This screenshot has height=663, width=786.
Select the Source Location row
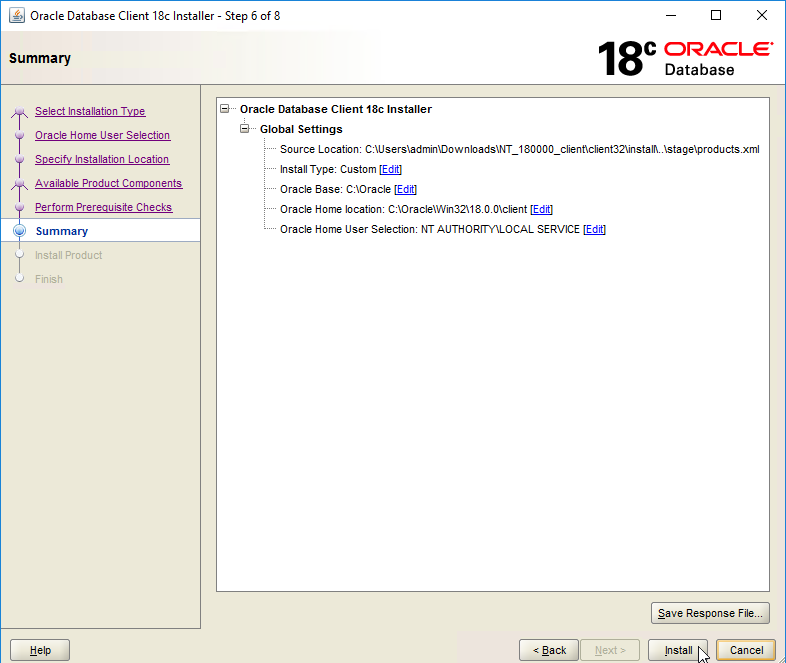pos(519,149)
